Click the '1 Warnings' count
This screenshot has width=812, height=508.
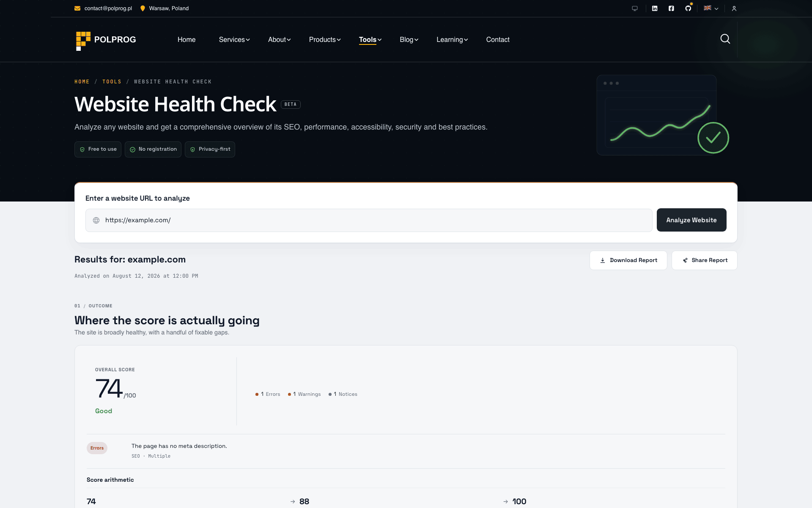(304, 394)
